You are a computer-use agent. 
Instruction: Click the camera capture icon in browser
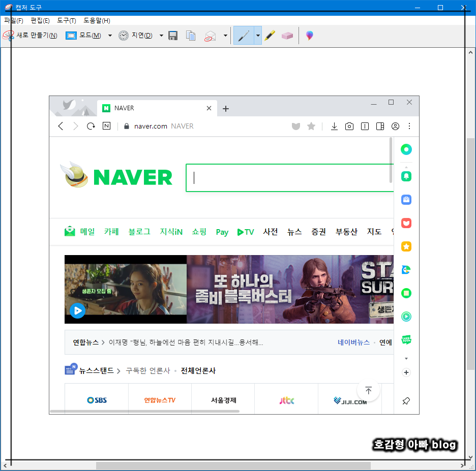pyautogui.click(x=349, y=126)
